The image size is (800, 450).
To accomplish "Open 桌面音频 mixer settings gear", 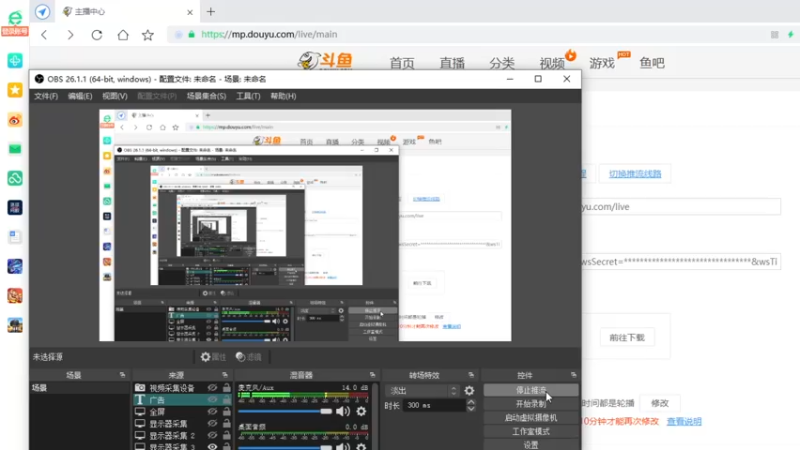I will coord(361,447).
